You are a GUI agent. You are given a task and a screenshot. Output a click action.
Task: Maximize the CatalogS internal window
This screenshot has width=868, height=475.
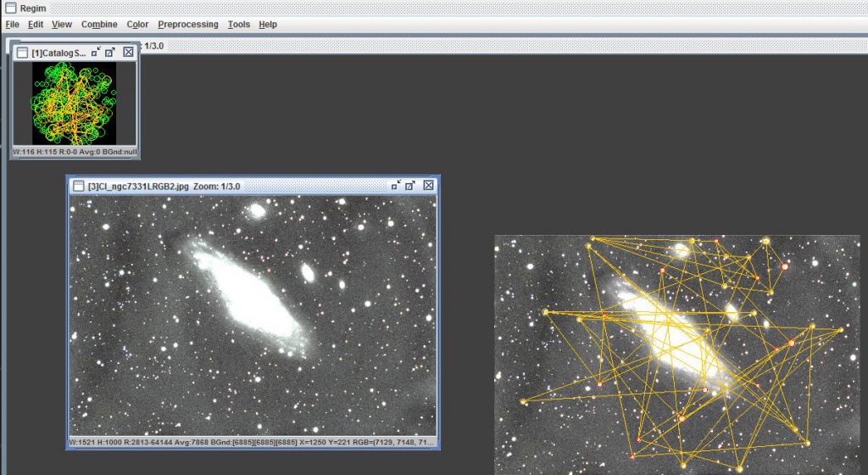coord(110,52)
